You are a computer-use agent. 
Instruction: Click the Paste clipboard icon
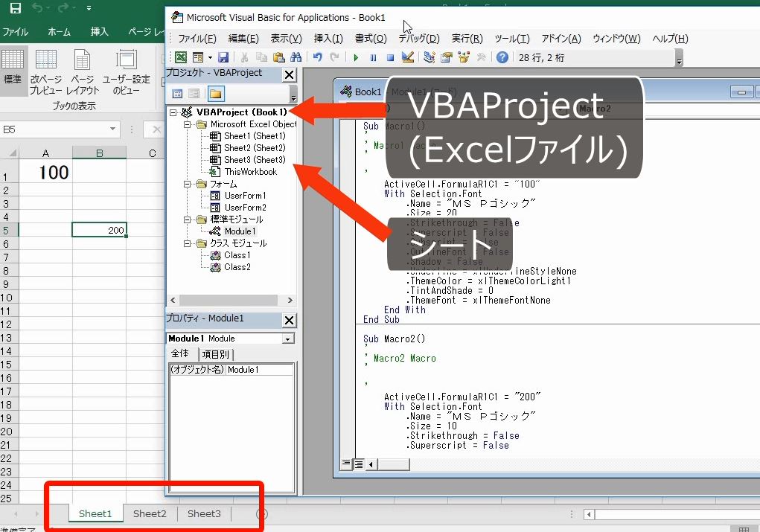pyautogui.click(x=278, y=57)
